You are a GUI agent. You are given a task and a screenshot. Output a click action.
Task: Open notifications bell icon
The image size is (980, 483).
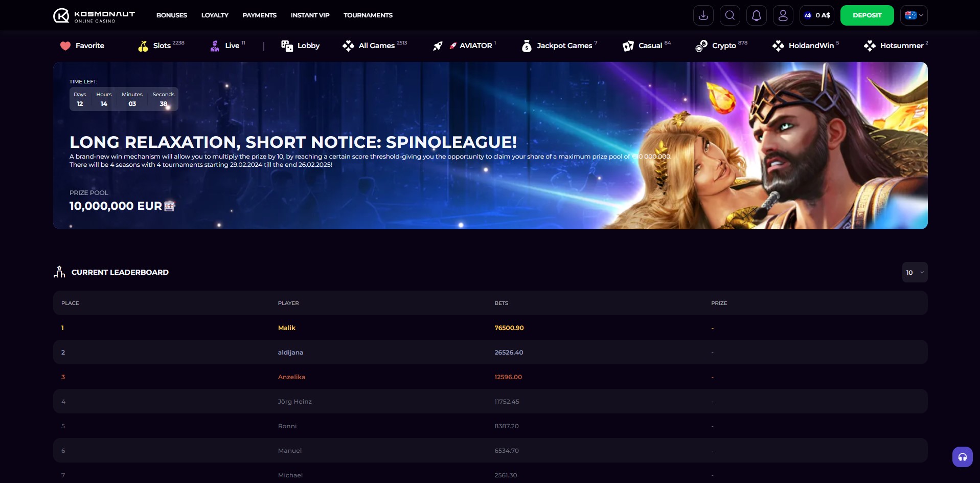click(x=756, y=15)
